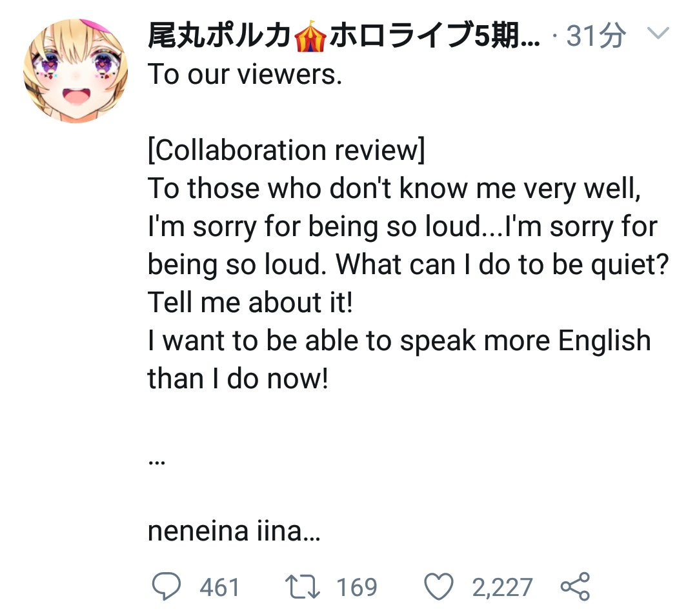The height and width of the screenshot is (616, 697).
Task: Open the author's profile avatar
Action: click(76, 71)
